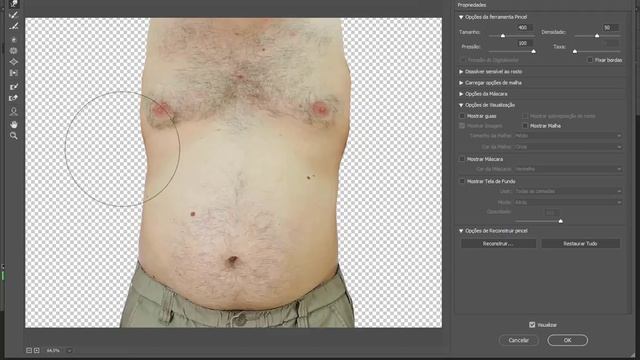Viewport: 640px width, 360px height.
Task: Enable the Mostrar Malha checkbox
Action: [525, 126]
